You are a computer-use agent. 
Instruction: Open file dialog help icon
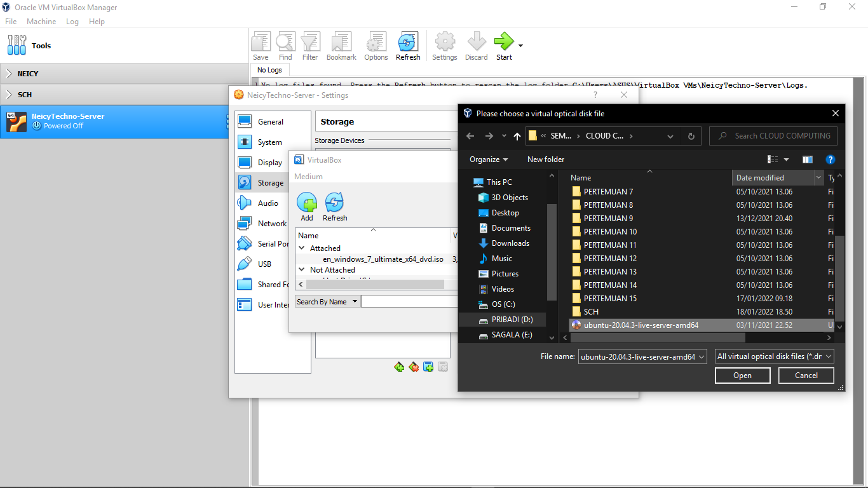click(830, 159)
